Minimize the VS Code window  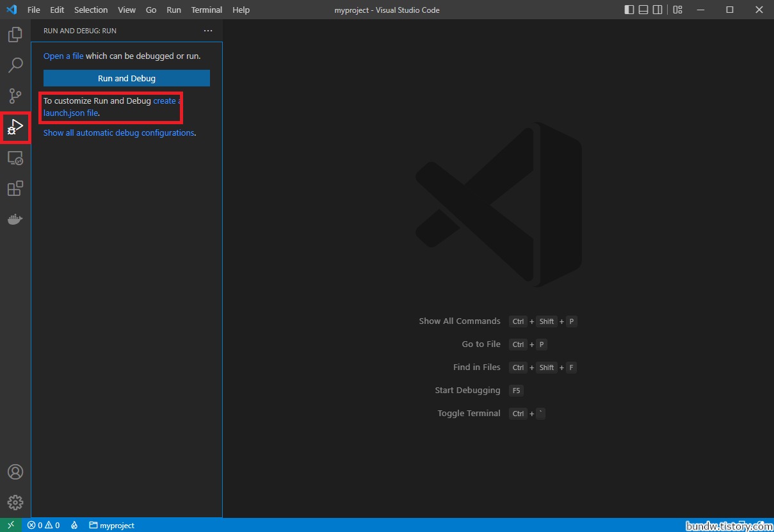(x=700, y=10)
